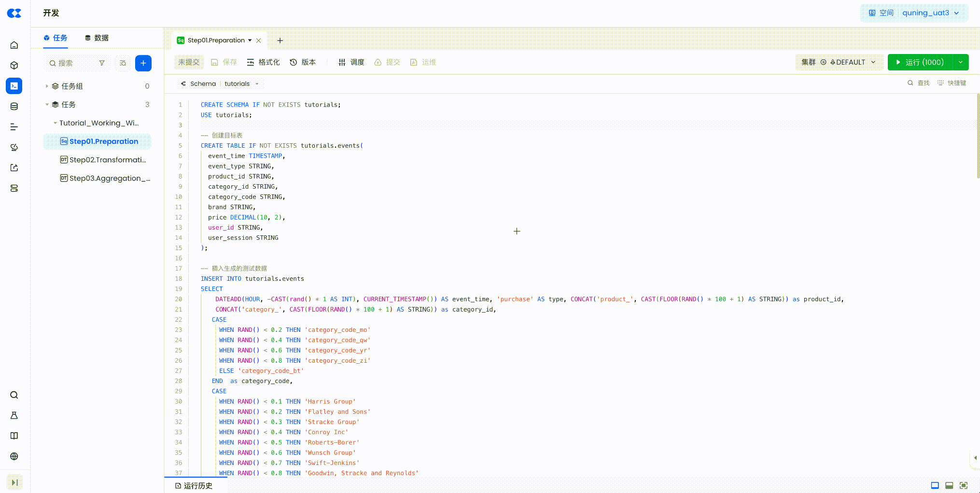Open the 版本 version history
This screenshot has height=493, width=980.
303,62
